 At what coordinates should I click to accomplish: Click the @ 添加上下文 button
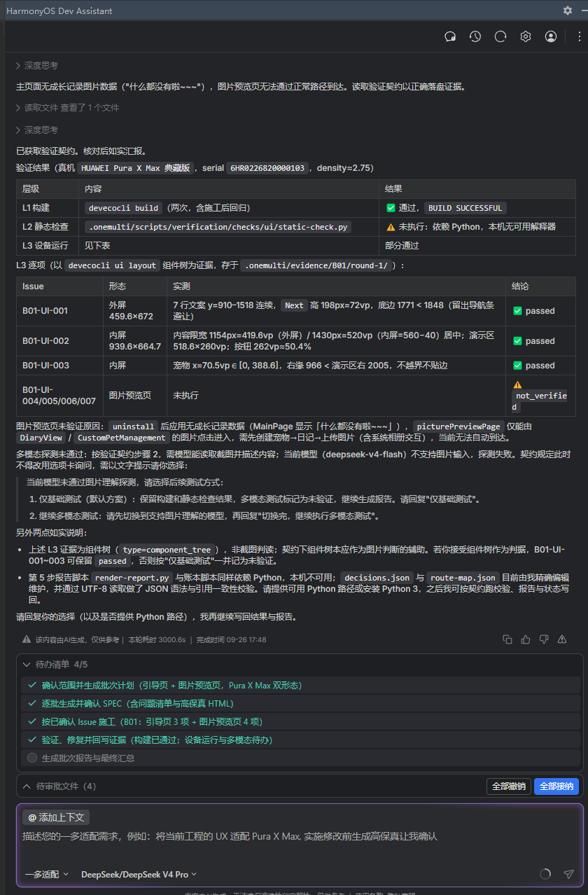pyautogui.click(x=56, y=817)
